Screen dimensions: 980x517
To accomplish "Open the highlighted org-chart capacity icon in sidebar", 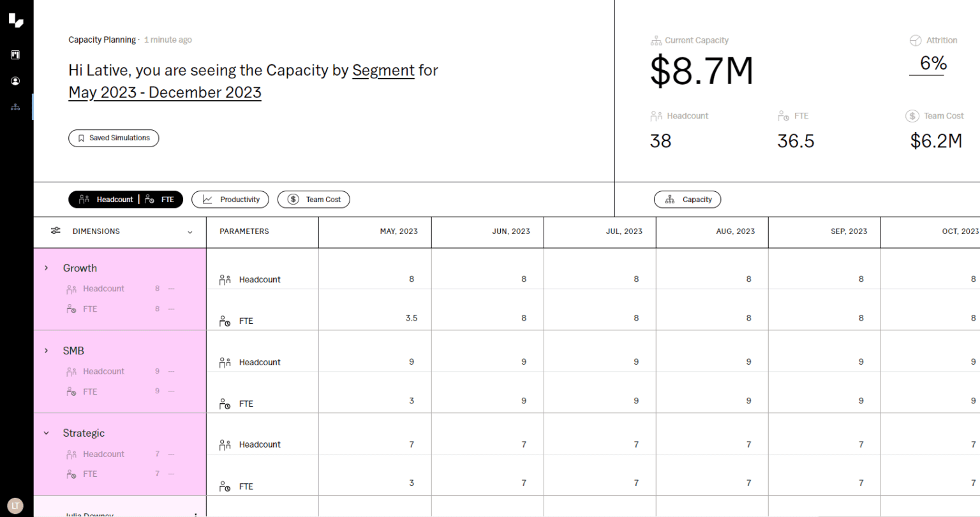I will (15, 106).
